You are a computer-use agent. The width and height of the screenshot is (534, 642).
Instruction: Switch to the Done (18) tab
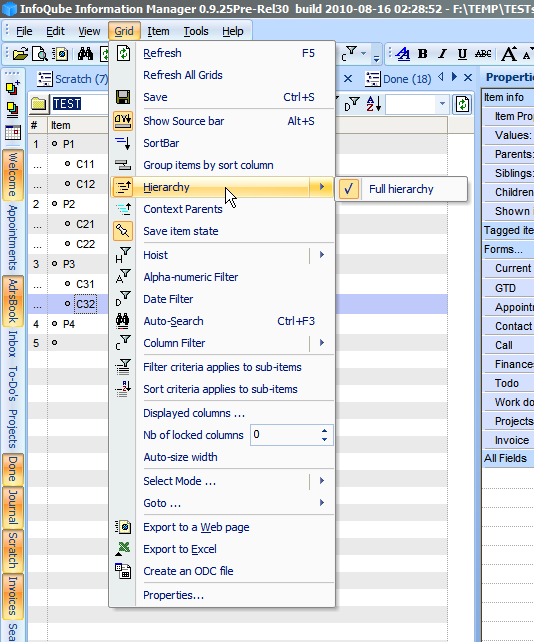pos(399,79)
